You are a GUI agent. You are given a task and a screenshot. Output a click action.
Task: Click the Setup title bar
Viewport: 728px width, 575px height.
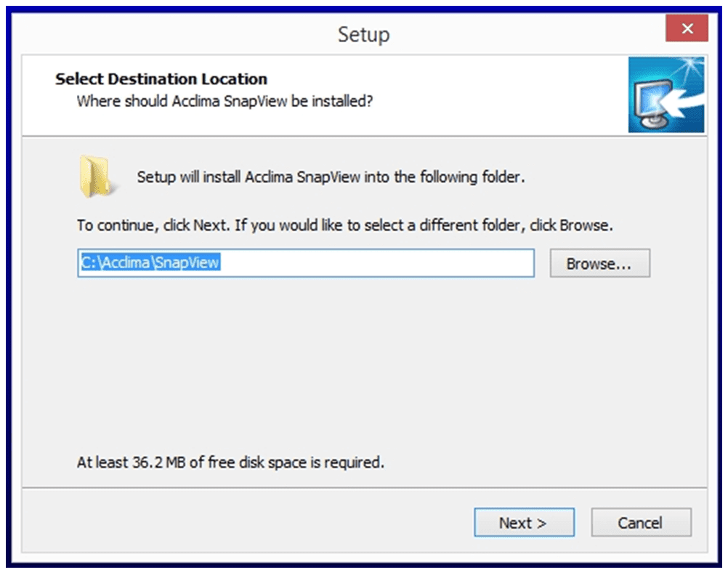coord(363,33)
